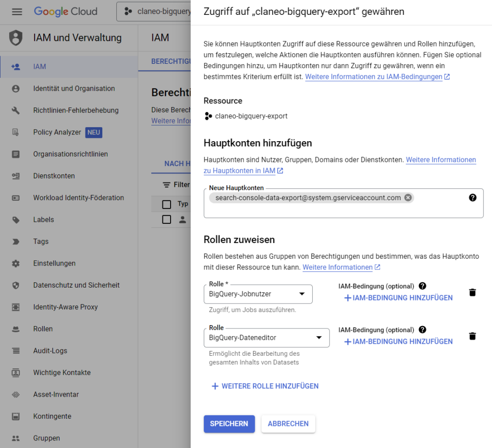
Task: Open the hamburger navigation menu
Action: [x=17, y=12]
